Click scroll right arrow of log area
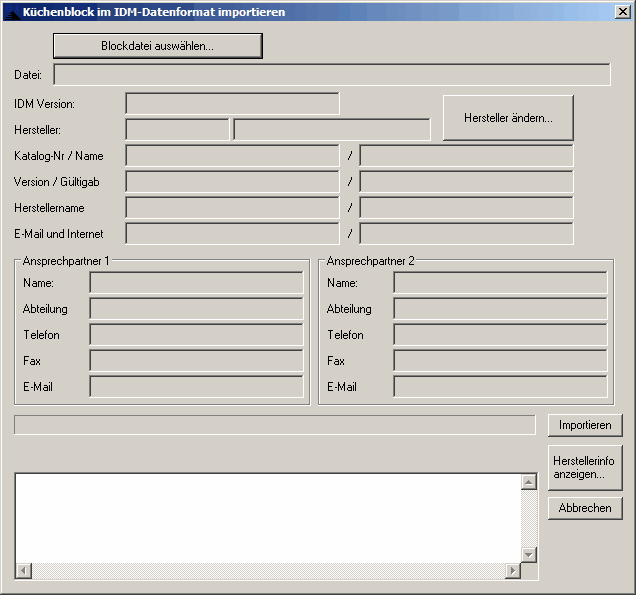The width and height of the screenshot is (636, 595). click(513, 571)
